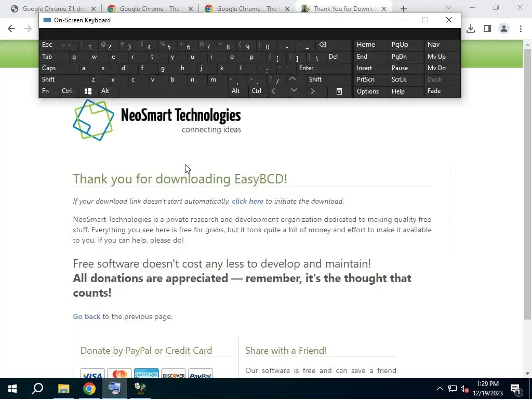Toggle the left Ctrl key
The height and width of the screenshot is (399, 532).
69,91
